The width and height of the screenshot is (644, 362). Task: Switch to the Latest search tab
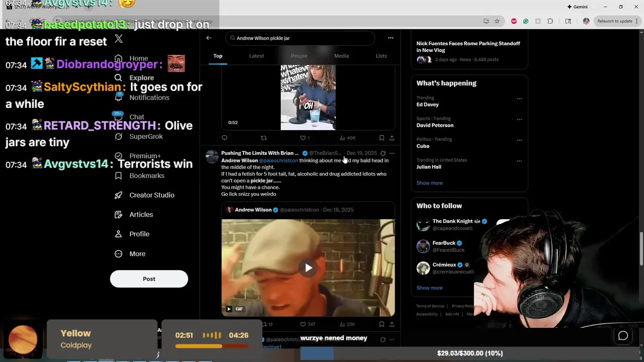[257, 56]
